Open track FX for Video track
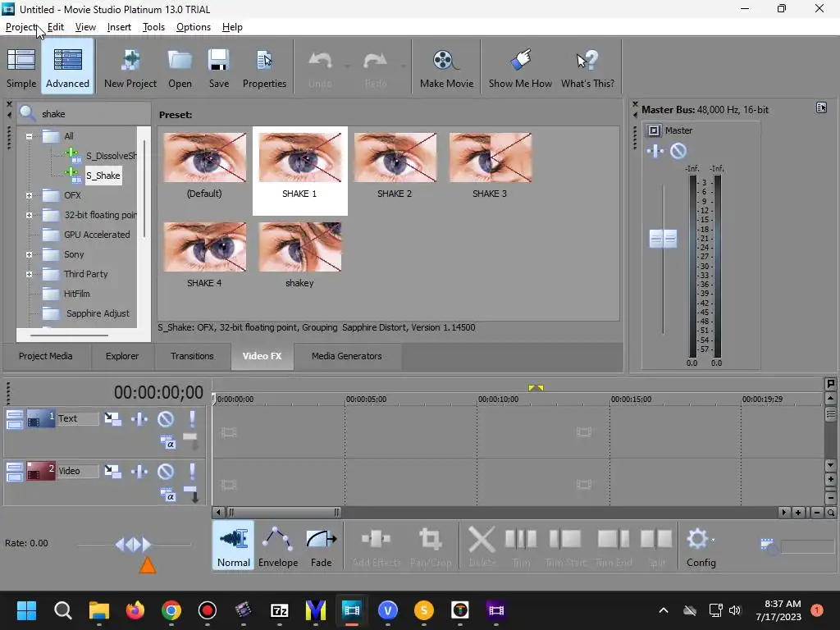This screenshot has width=840, height=630. click(139, 471)
